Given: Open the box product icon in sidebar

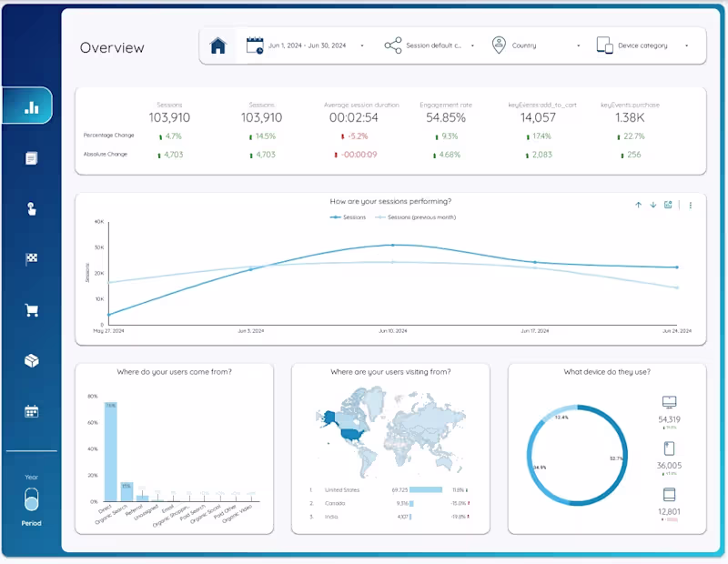Looking at the screenshot, I should (x=31, y=360).
